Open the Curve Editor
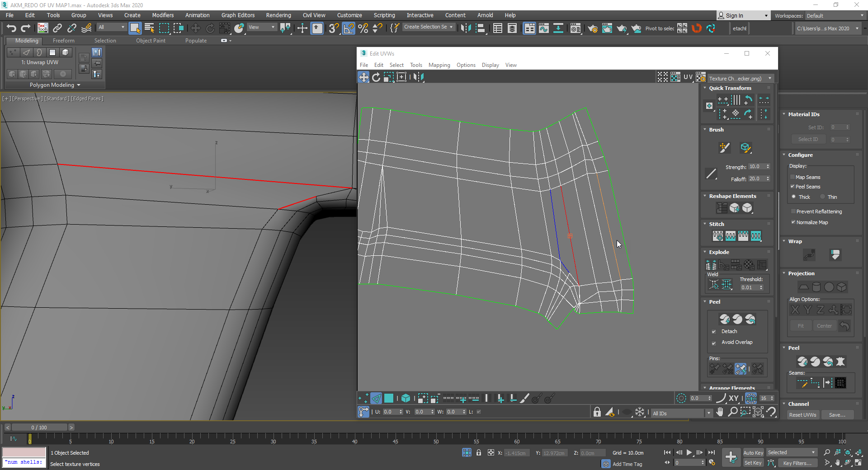The height and width of the screenshot is (470, 868). (x=544, y=28)
